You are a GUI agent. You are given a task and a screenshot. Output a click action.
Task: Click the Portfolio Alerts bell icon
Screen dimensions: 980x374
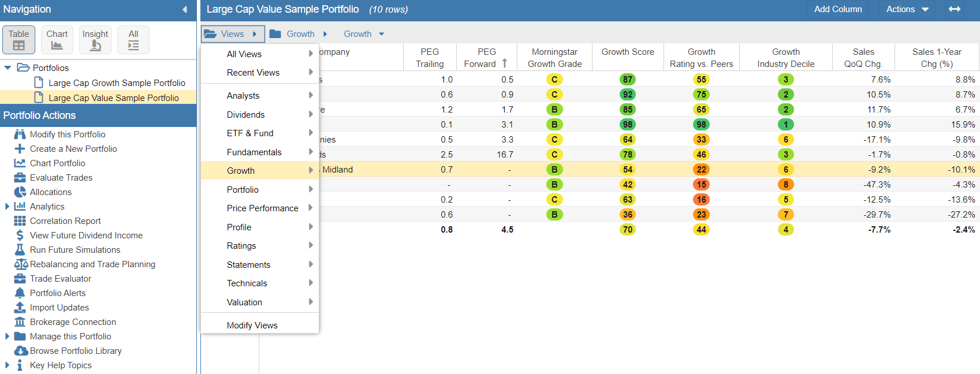(x=20, y=293)
